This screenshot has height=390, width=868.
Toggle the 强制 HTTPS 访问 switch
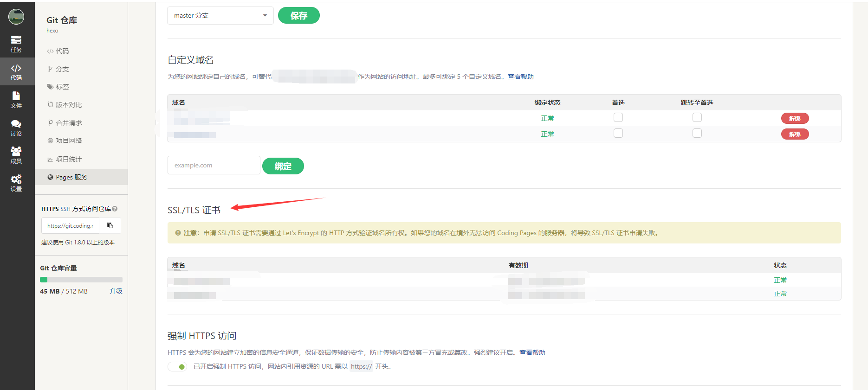pyautogui.click(x=177, y=367)
